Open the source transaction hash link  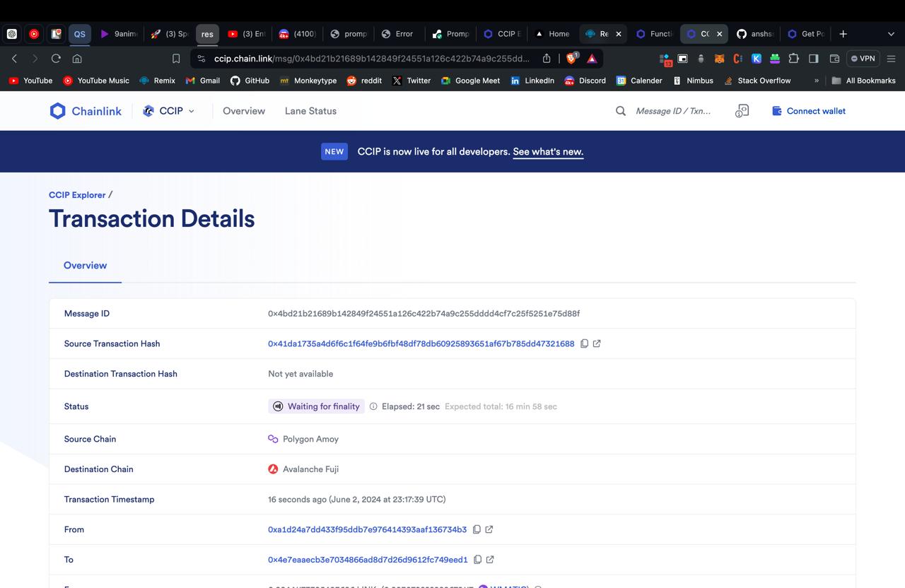421,343
